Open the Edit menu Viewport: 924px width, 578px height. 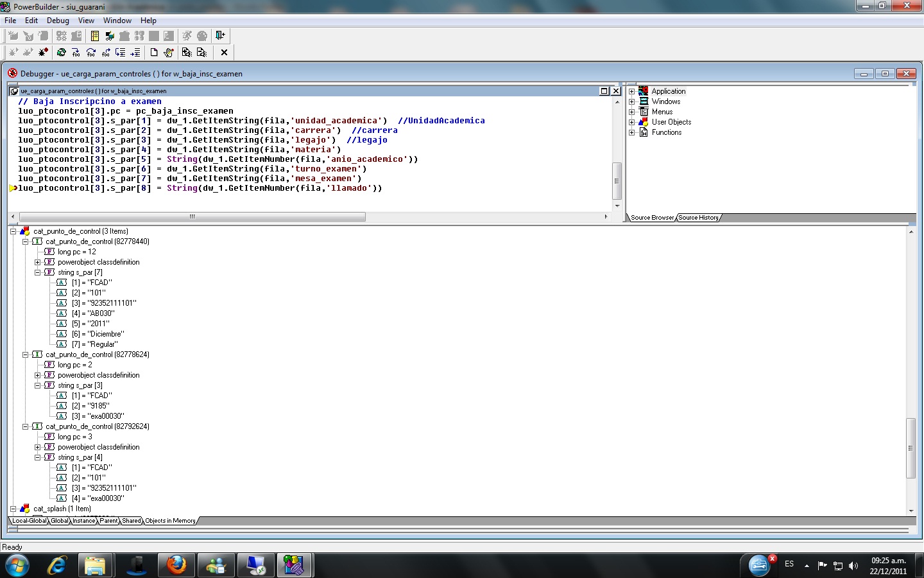click(31, 21)
